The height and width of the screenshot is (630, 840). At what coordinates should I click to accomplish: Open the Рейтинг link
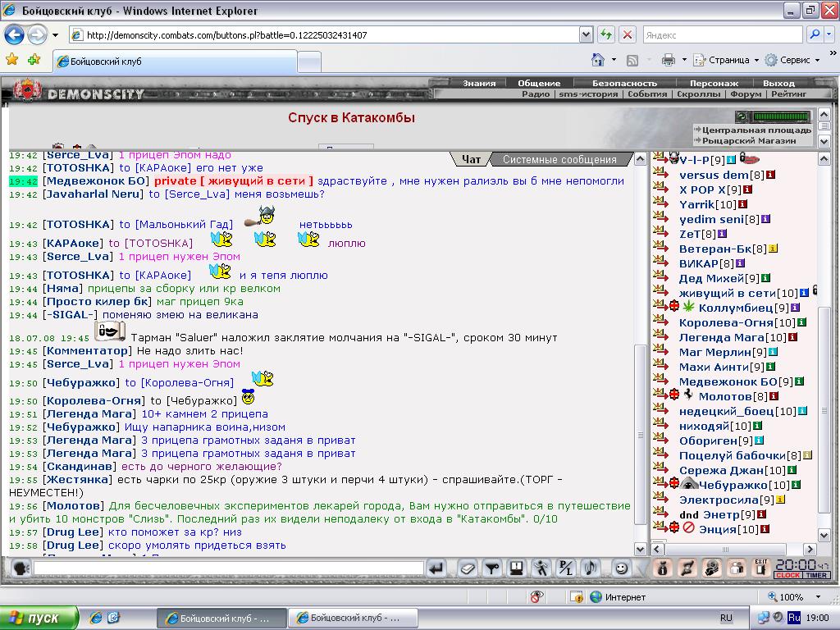click(788, 94)
